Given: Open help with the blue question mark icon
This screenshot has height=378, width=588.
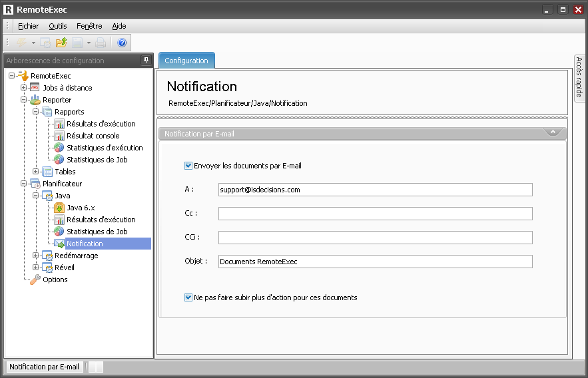Looking at the screenshot, I should (x=122, y=43).
